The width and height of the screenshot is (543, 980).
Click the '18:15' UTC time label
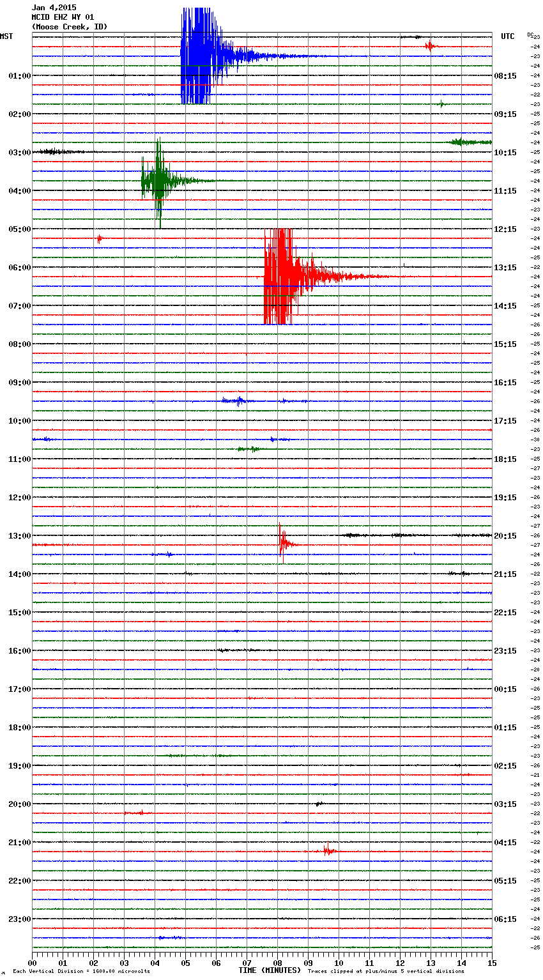pyautogui.click(x=505, y=459)
